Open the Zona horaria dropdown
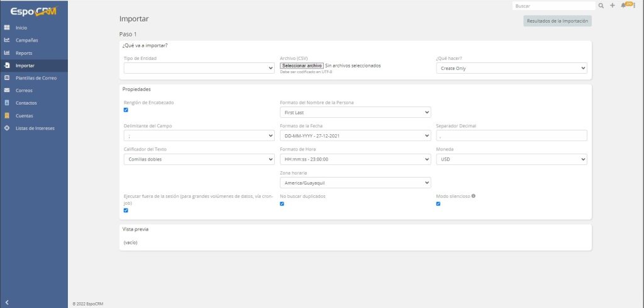644x308 pixels. click(355, 183)
